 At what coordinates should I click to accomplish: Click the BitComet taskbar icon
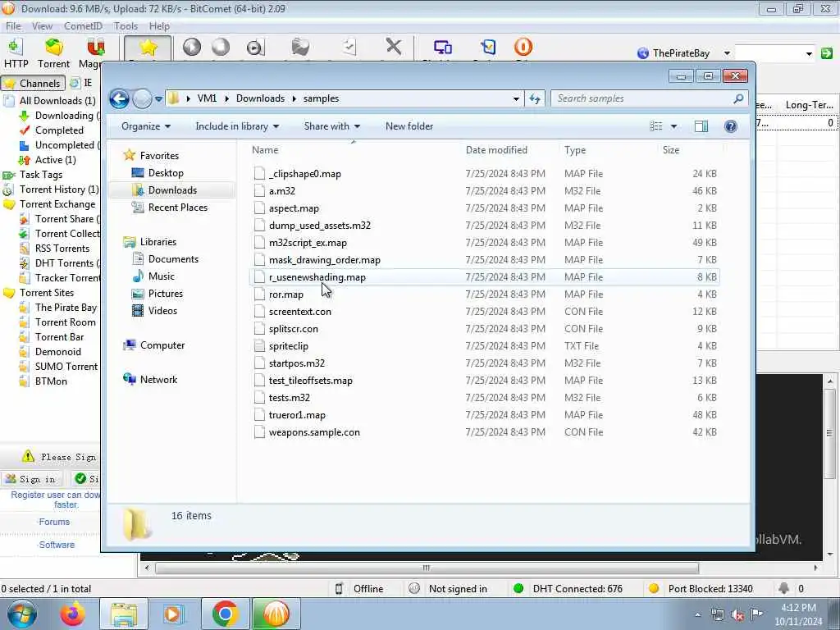276,614
